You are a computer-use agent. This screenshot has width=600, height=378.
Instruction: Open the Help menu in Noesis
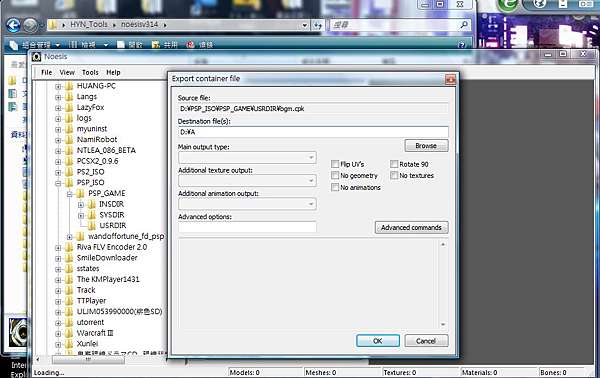point(113,72)
